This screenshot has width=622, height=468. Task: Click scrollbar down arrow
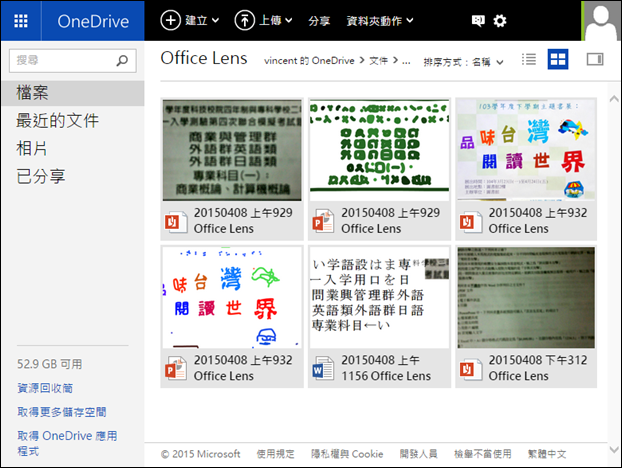point(614,450)
